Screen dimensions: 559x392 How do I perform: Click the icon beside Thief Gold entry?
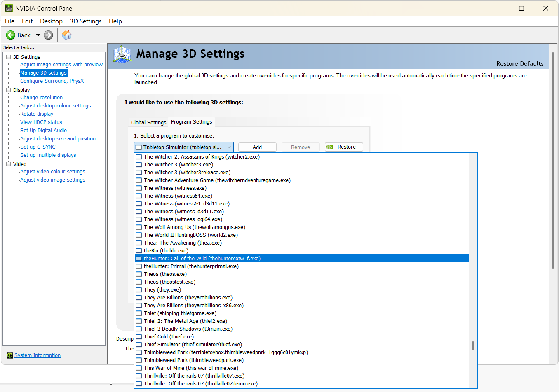(139, 337)
